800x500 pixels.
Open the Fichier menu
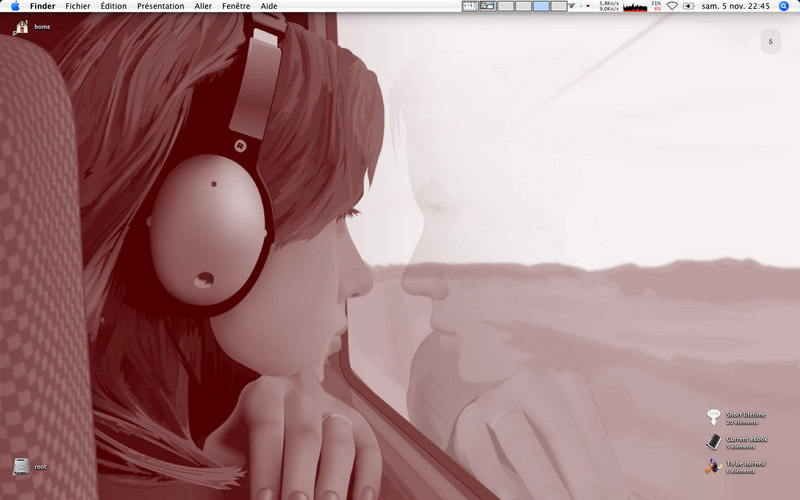point(78,6)
